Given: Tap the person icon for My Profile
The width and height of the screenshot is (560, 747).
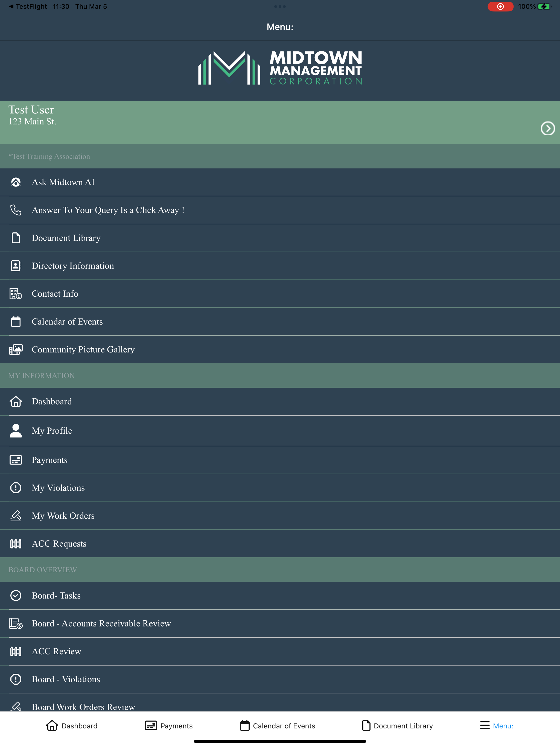Looking at the screenshot, I should 16,431.
